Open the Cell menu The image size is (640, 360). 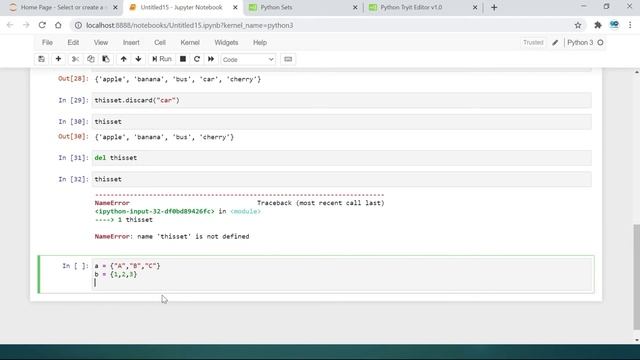160,42
